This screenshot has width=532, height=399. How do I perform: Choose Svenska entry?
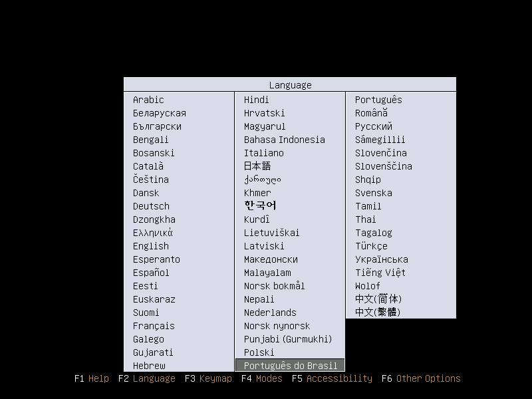coord(374,193)
